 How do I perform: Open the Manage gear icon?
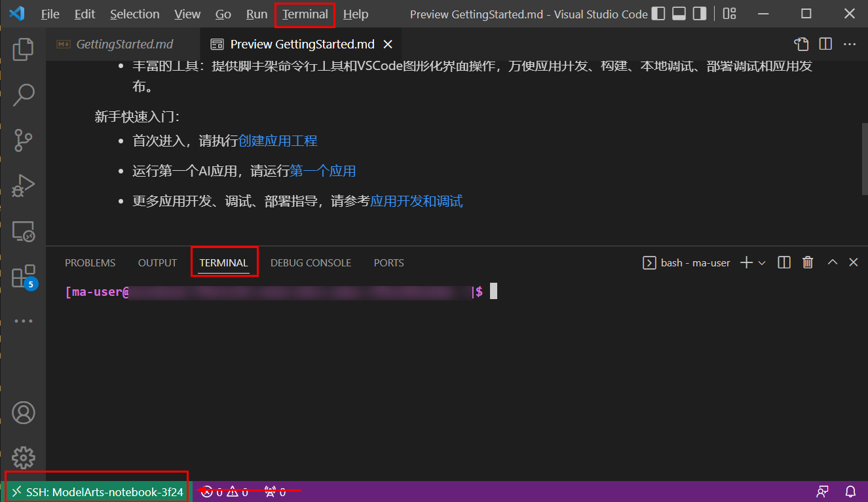[x=24, y=457]
